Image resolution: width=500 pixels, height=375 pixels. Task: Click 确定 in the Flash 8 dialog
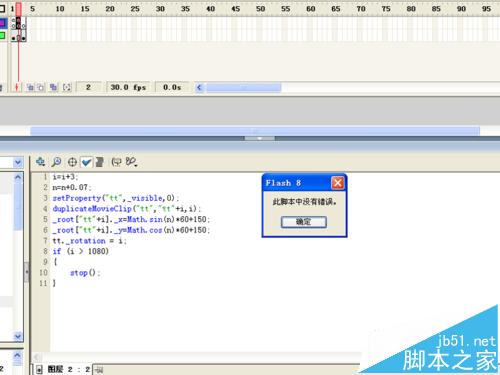[x=303, y=222]
